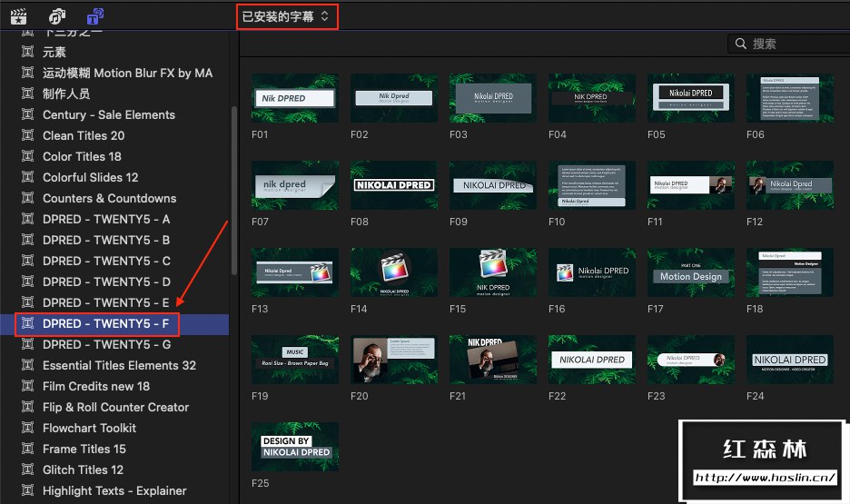Select the F03 title thumbnail
This screenshot has height=504, width=850.
point(493,98)
